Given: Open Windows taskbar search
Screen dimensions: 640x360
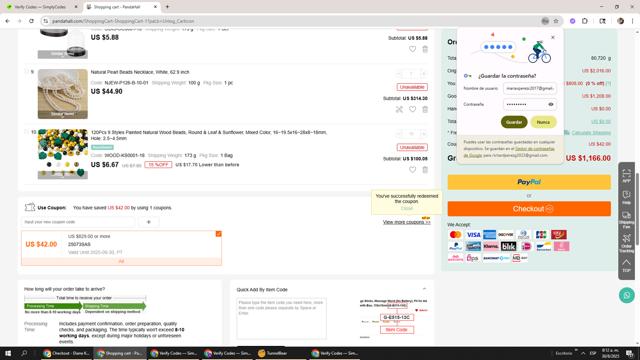Looking at the screenshot, I should pyautogui.click(x=24, y=353).
